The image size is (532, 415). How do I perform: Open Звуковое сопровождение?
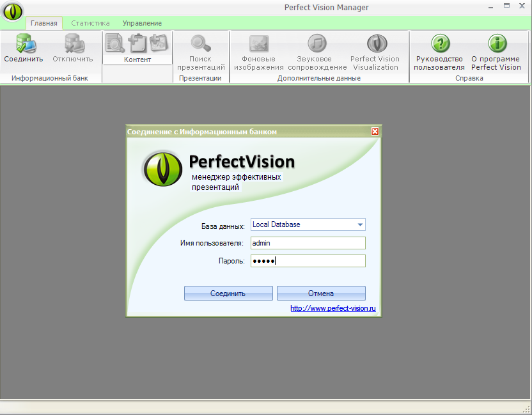pos(317,52)
